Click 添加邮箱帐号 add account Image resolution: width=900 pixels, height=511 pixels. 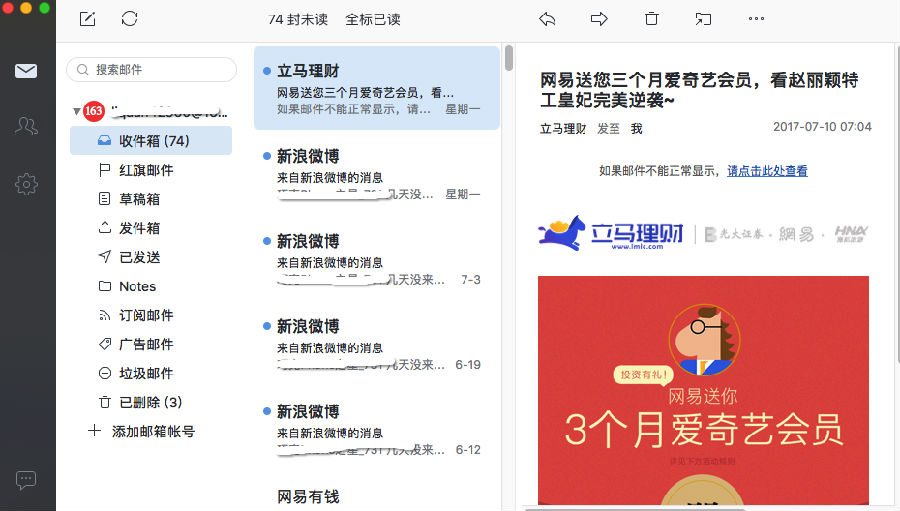click(x=153, y=431)
